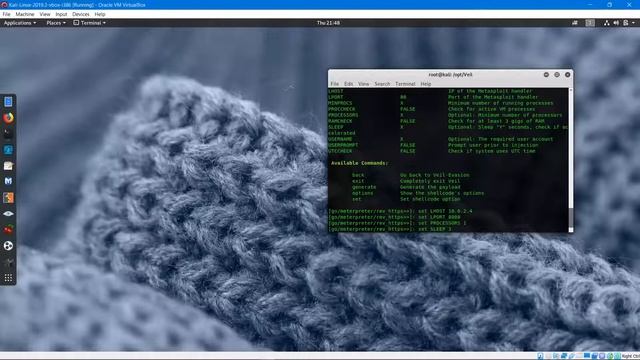Click the 'Right Ctrl' host key indicator
Screen dimensions: 640x360
click(630, 356)
